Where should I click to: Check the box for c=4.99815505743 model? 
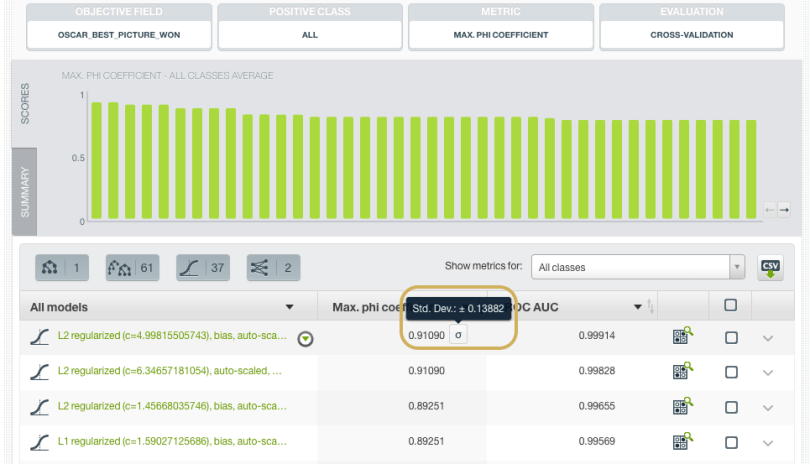[731, 338]
